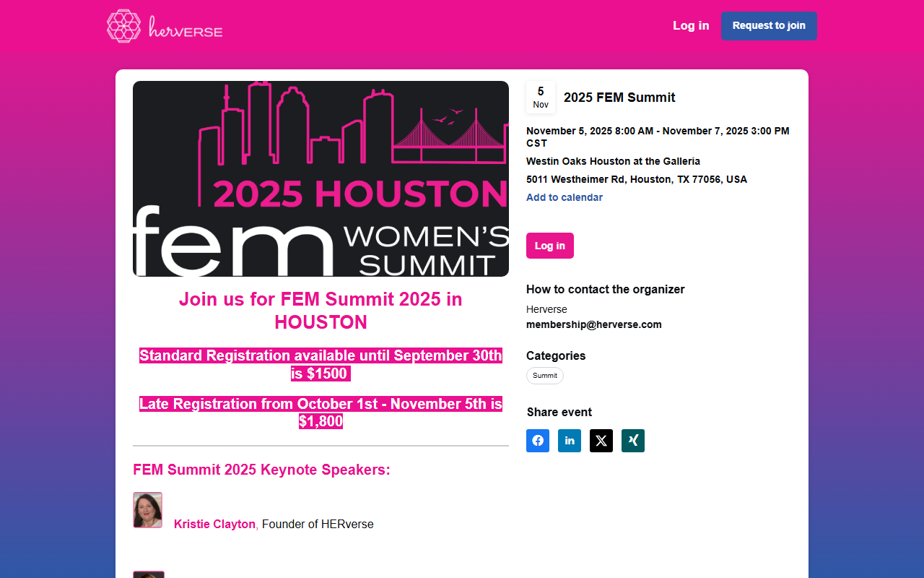Click the 5011 Westheimer Rd address
The image size is (924, 578).
tap(637, 179)
